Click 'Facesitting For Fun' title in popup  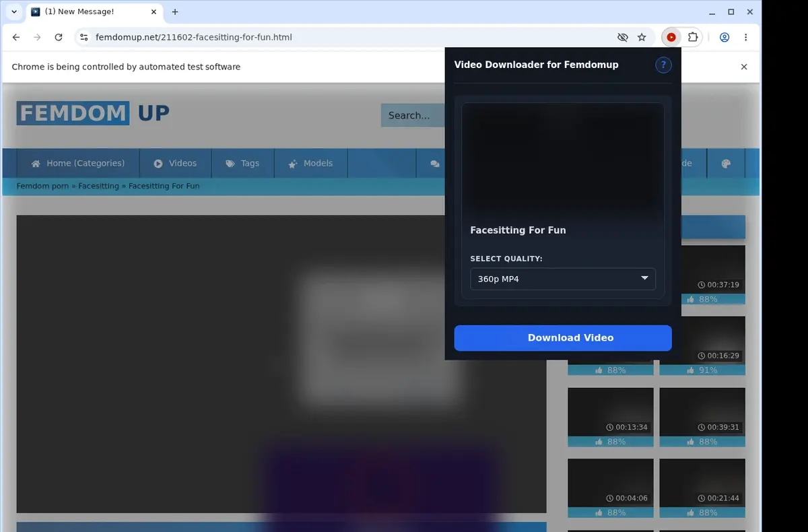(518, 230)
